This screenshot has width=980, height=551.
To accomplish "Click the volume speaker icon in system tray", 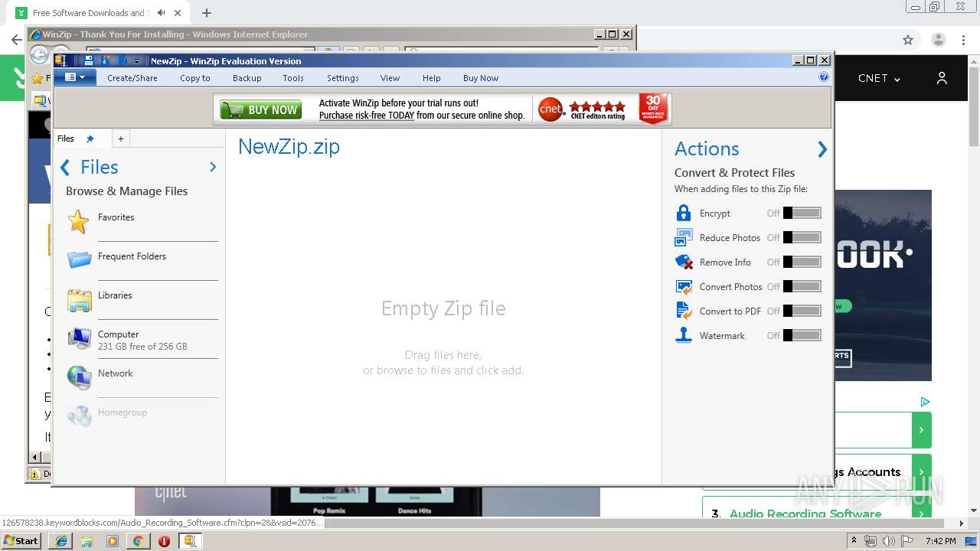I will tap(888, 541).
